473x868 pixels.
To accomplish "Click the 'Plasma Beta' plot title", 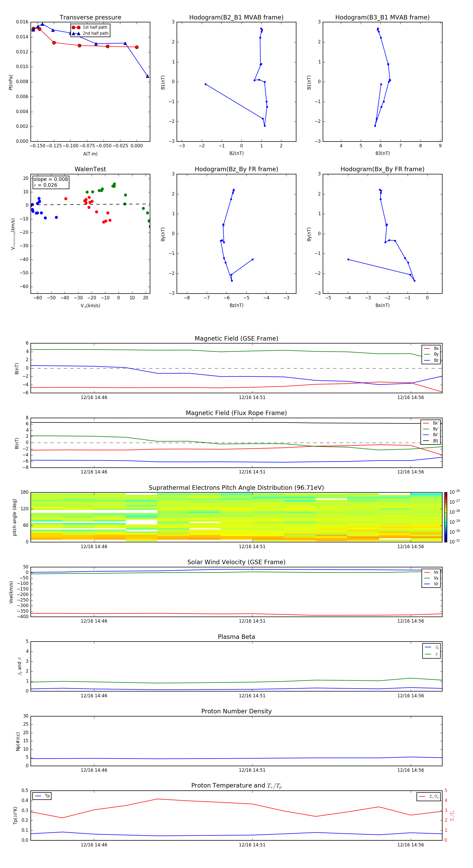I will tap(236, 637).
